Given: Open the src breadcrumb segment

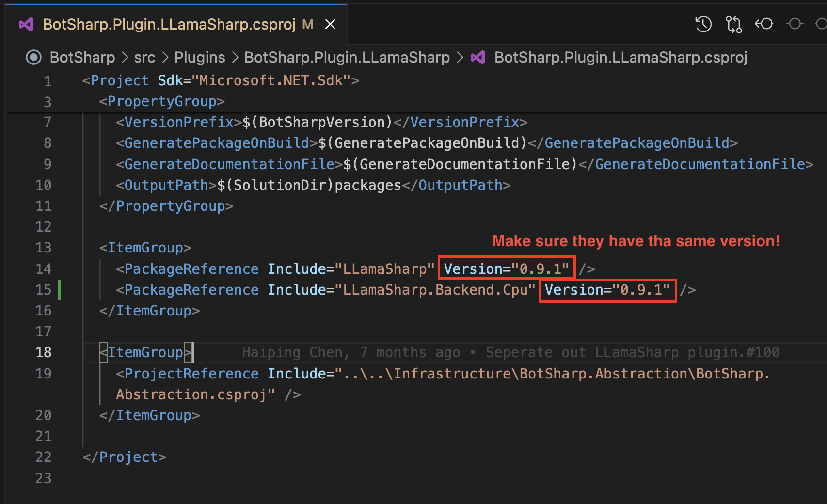Looking at the screenshot, I should pos(144,57).
